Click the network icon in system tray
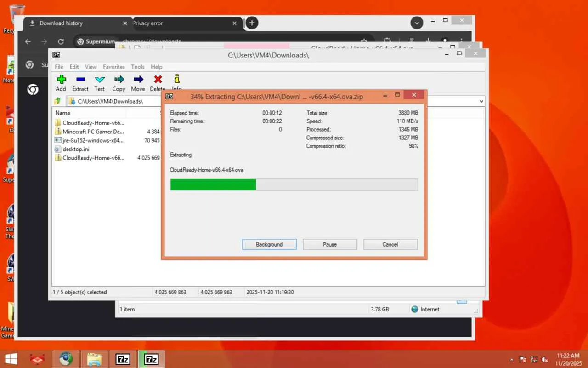 [x=534, y=359]
